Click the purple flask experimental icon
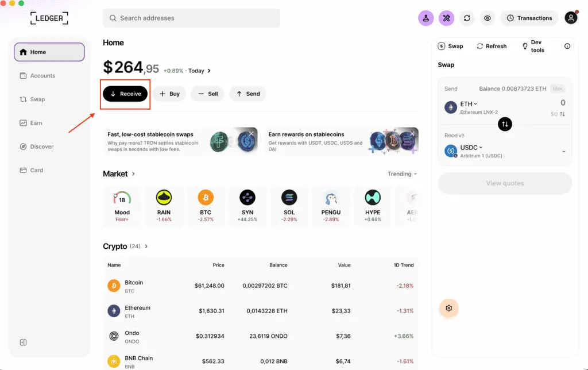Viewport: 588px width, 370px height. coord(425,18)
